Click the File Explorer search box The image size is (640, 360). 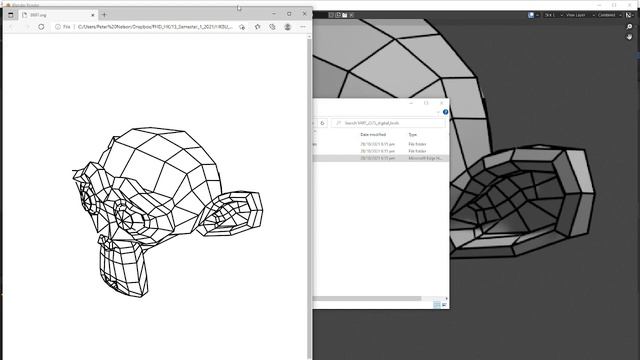coord(388,123)
